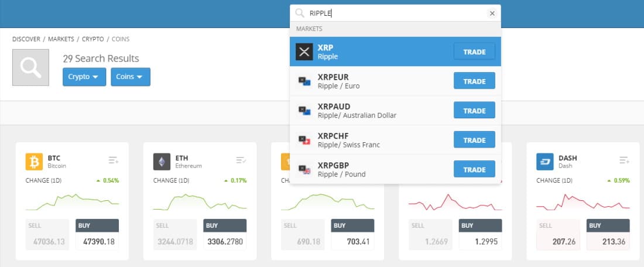Click BTC BUY at 47390.18
This screenshot has height=267, width=644.
point(97,235)
